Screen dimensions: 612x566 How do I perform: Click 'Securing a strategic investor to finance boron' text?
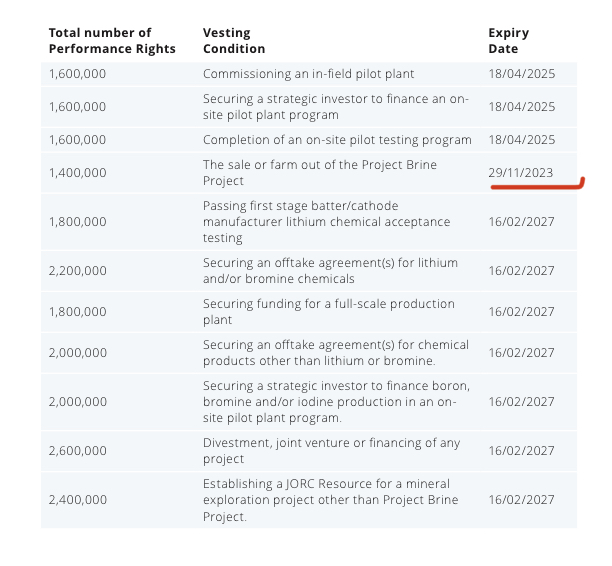[x=336, y=402]
